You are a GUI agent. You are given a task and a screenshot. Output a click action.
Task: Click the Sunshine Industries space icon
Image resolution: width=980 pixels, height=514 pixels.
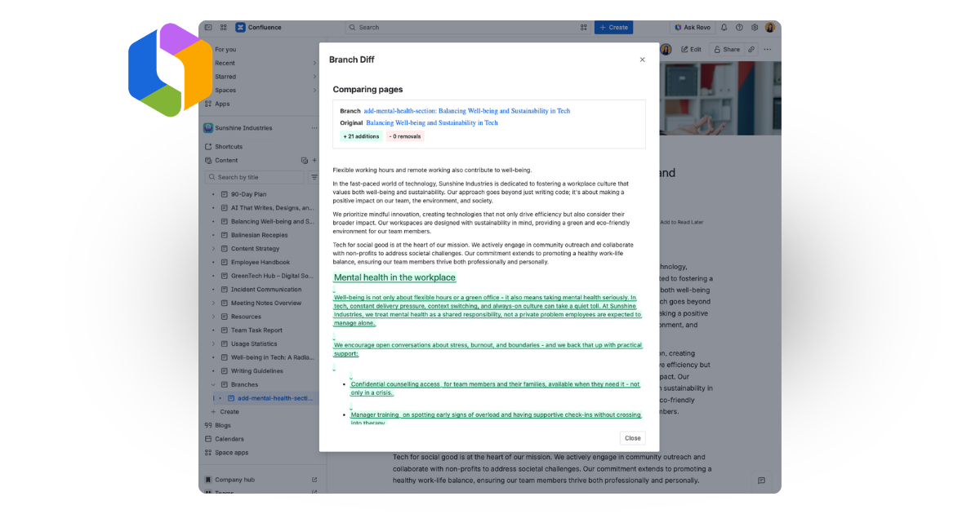pos(208,128)
